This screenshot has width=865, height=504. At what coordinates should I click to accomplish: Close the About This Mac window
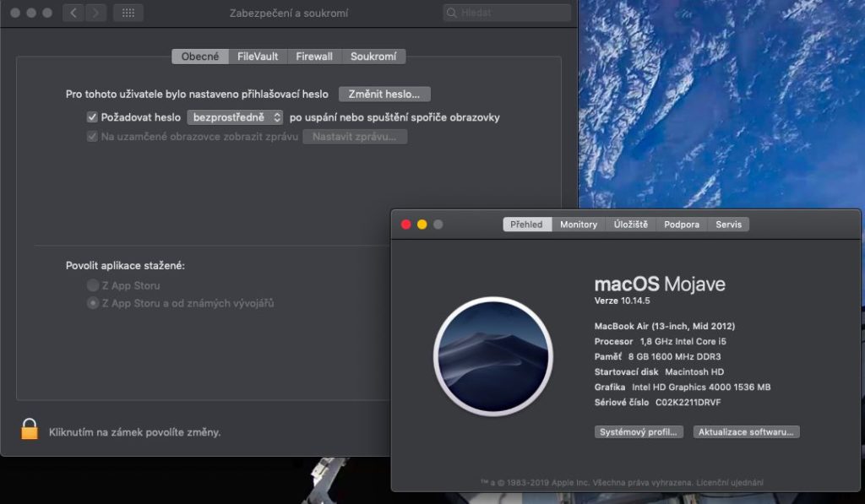click(406, 225)
